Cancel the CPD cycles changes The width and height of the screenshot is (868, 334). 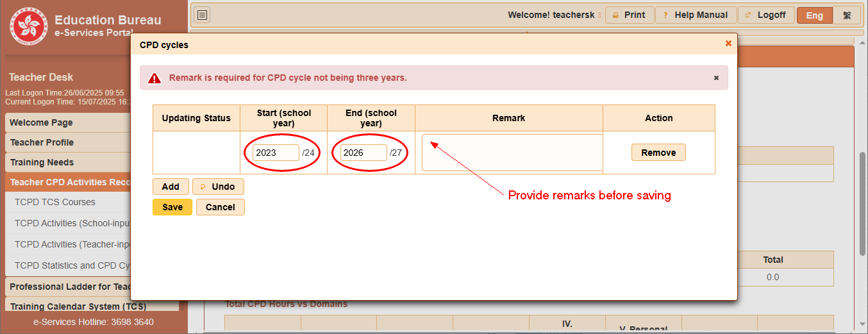click(x=221, y=207)
